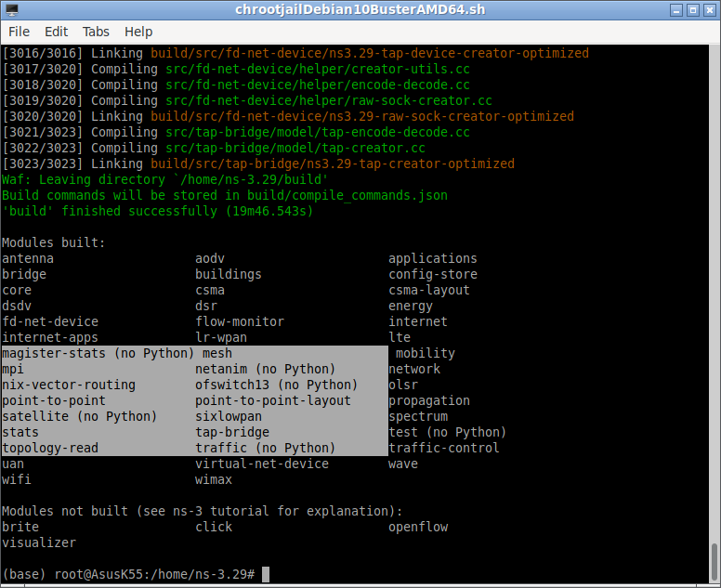This screenshot has height=588, width=721.
Task: Click the 'click' not-built module
Action: click(x=214, y=528)
